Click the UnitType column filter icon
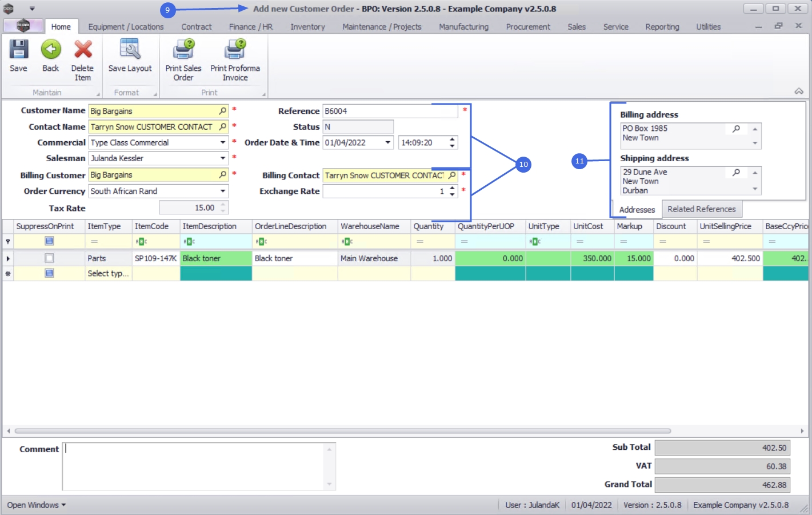This screenshot has width=812, height=515. pos(535,242)
